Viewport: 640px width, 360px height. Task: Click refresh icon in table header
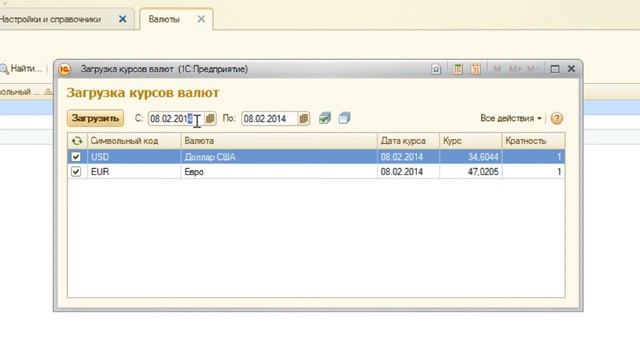pos(77,141)
